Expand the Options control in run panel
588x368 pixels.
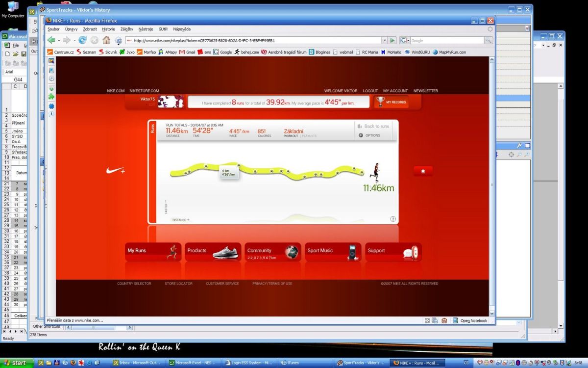370,135
